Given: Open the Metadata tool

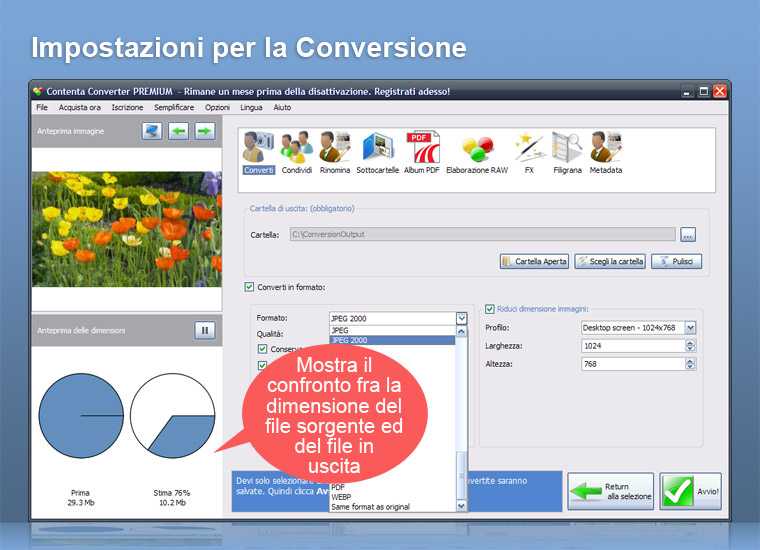Looking at the screenshot, I should tap(606, 152).
